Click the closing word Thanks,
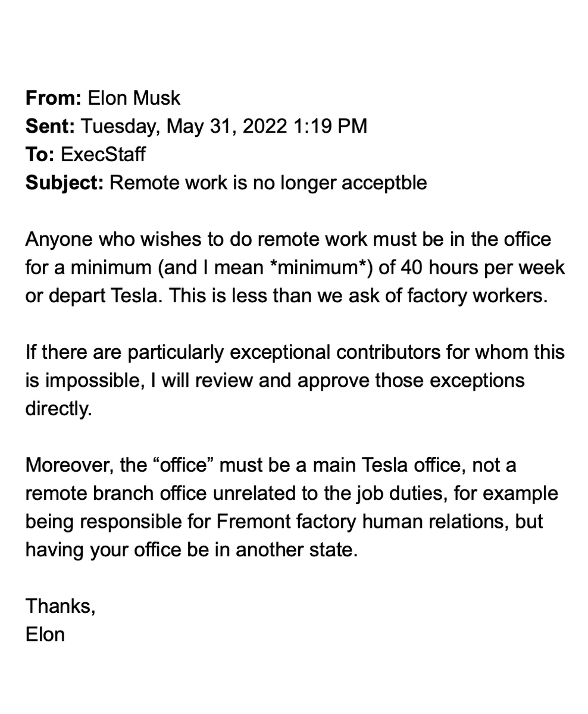588x714 pixels. tap(61, 607)
